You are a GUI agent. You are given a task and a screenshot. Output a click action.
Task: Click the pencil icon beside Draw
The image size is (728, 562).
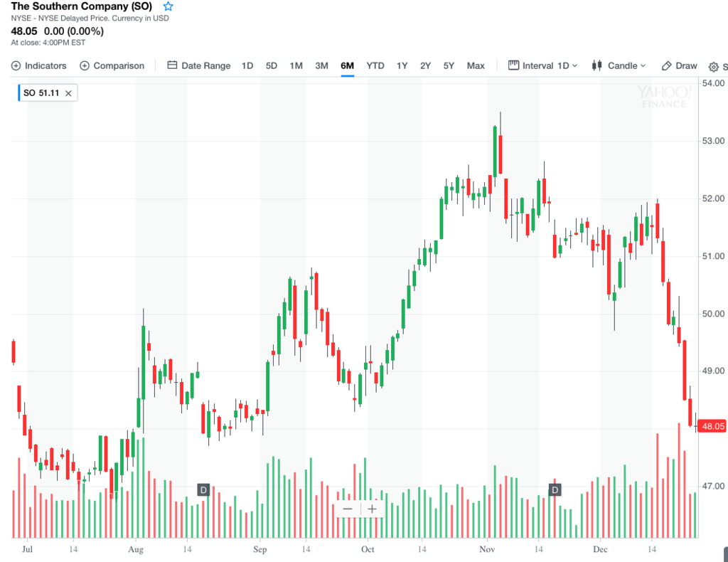(666, 65)
